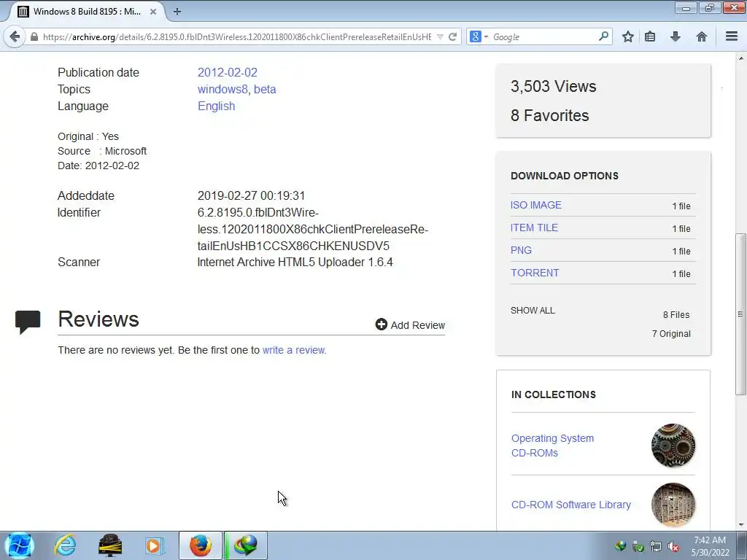747x560 pixels.
Task: Launch Internet Explorer from taskbar
Action: [65, 545]
